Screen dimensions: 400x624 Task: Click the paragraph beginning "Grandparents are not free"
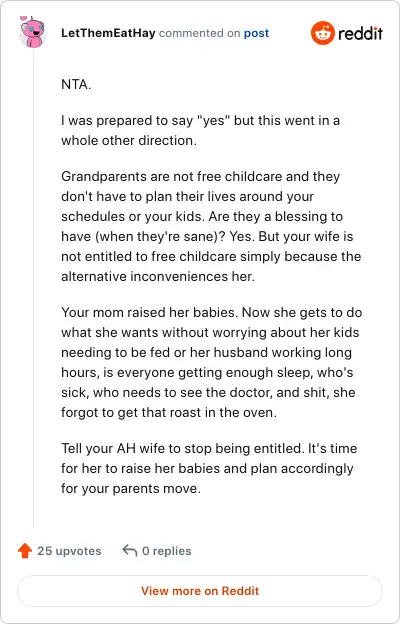pyautogui.click(x=211, y=226)
